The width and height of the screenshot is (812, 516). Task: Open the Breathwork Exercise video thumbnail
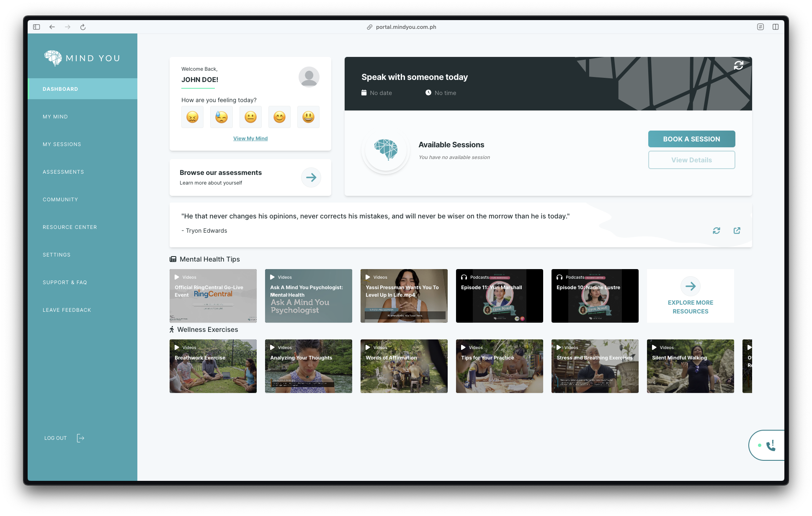tap(213, 366)
